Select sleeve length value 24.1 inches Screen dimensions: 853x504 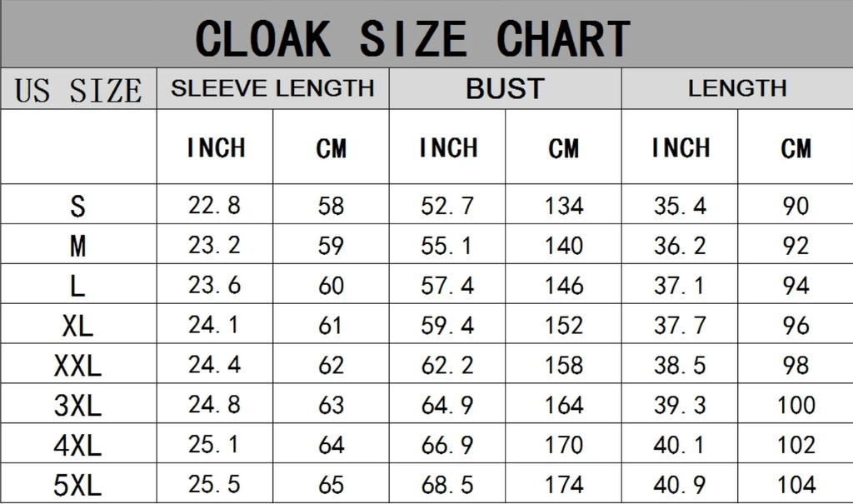pos(214,325)
